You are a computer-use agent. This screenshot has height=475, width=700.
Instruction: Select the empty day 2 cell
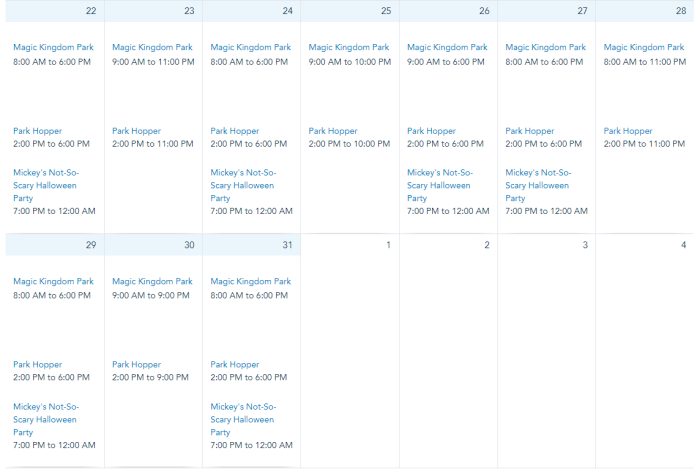pos(448,350)
